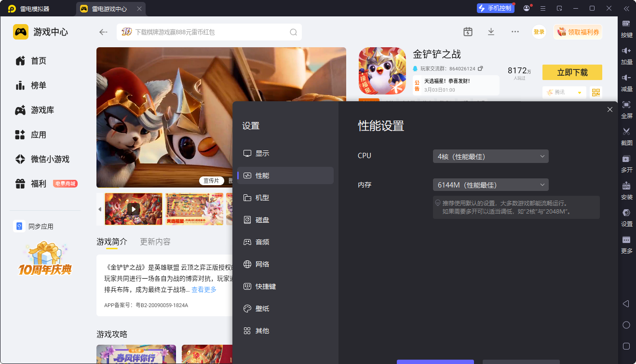636x364 pixels.
Task: Select 性能 settings category
Action: (285, 175)
